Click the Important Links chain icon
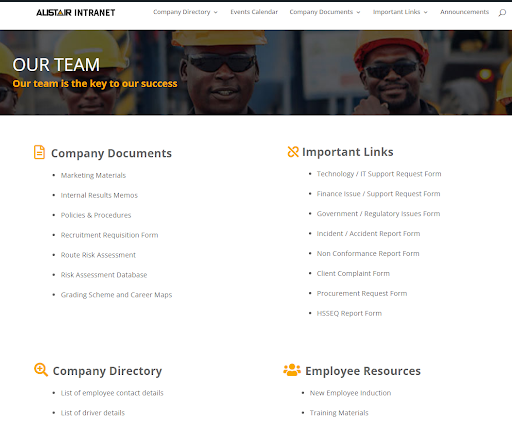The image size is (512, 426). point(293,152)
